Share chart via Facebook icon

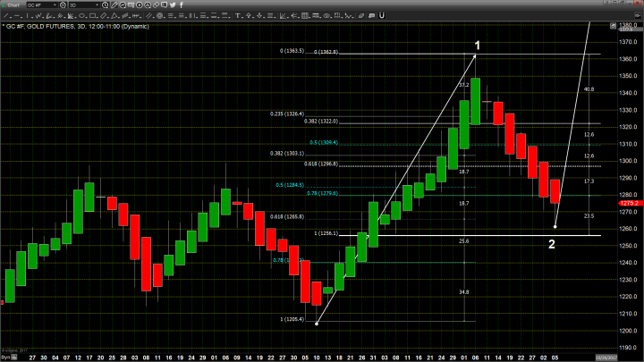(181, 5)
